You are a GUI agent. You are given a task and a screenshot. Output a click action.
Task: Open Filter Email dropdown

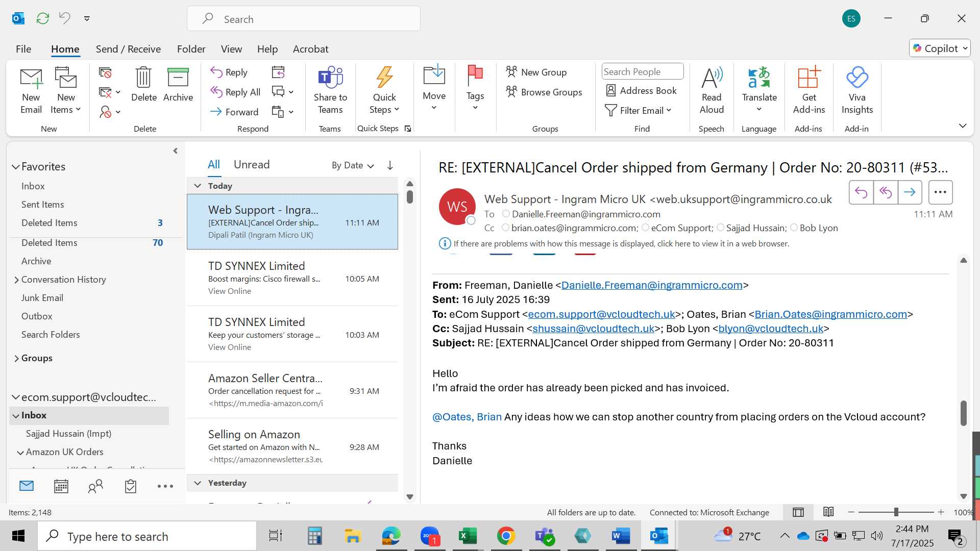point(638,110)
